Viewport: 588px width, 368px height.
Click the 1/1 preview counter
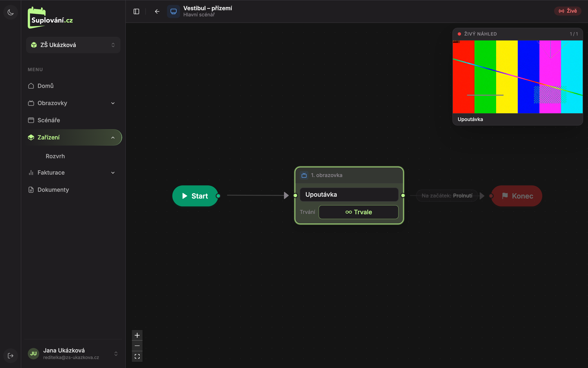[574, 34]
